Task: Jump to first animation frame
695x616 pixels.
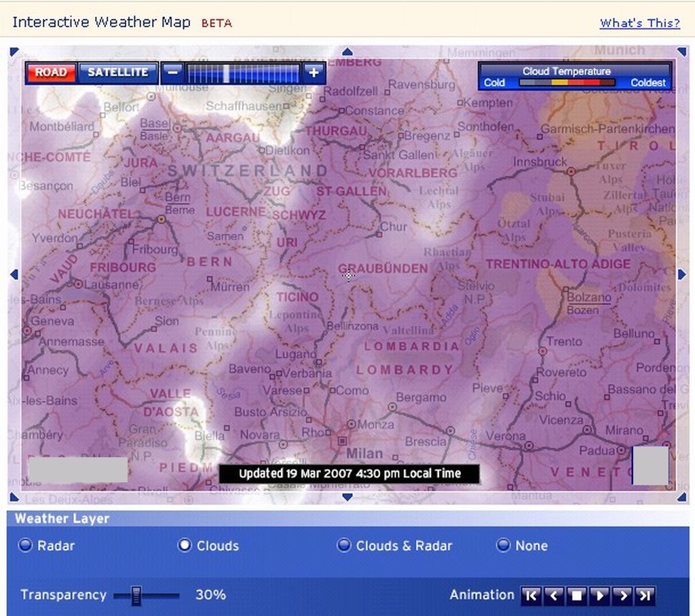Action: click(531, 596)
